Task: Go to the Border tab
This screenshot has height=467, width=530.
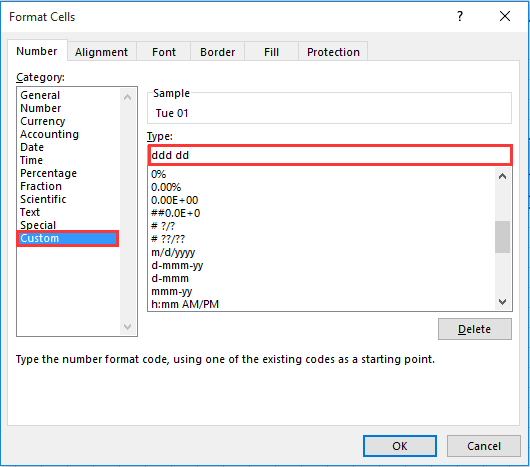Action: (217, 52)
